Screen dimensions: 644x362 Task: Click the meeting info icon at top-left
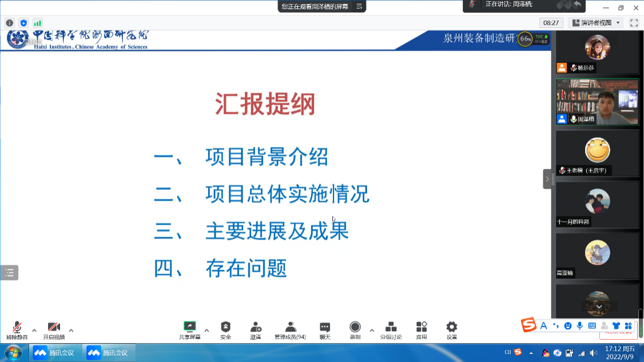point(10,23)
